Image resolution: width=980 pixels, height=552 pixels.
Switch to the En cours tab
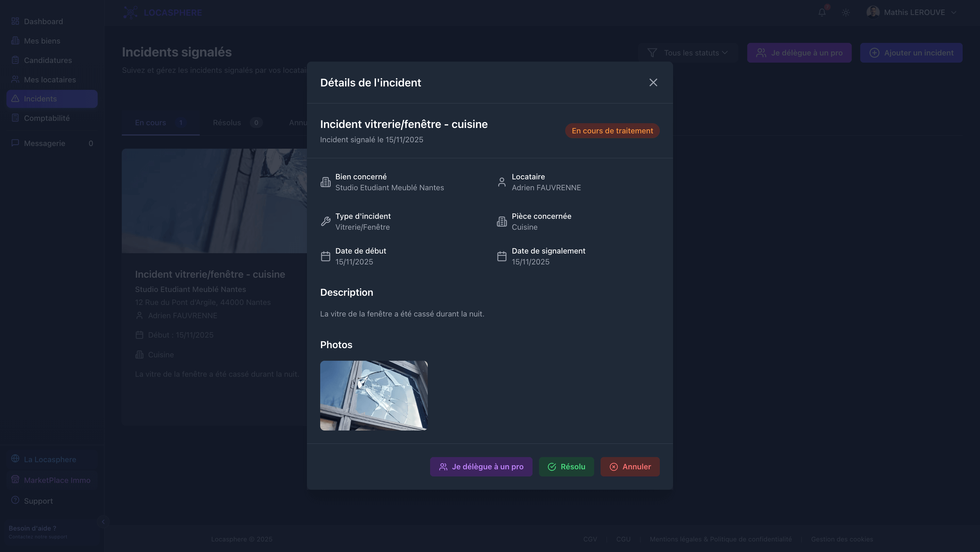[x=151, y=123]
